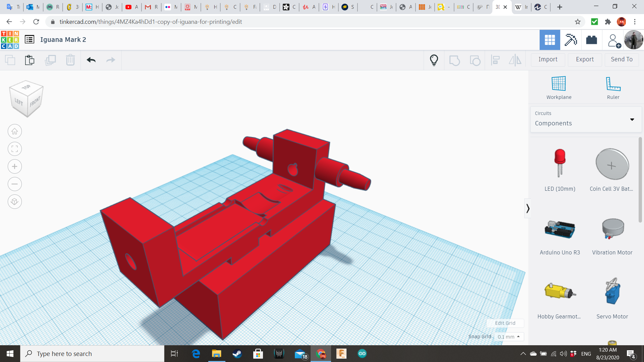Collapse the shapes side panel arrow

click(x=528, y=208)
